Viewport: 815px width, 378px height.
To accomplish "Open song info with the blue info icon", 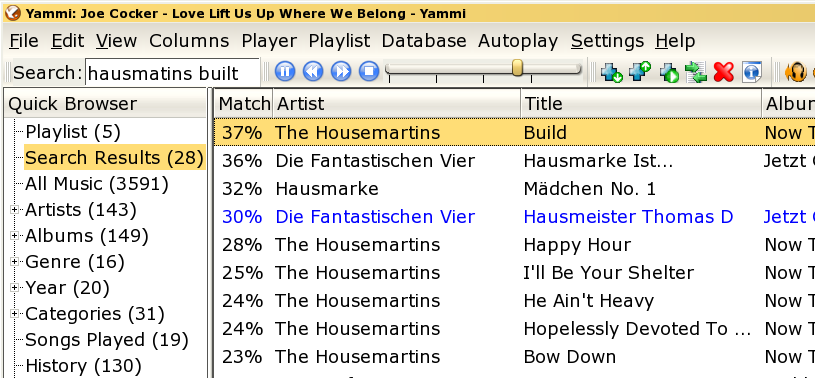I will click(x=752, y=72).
